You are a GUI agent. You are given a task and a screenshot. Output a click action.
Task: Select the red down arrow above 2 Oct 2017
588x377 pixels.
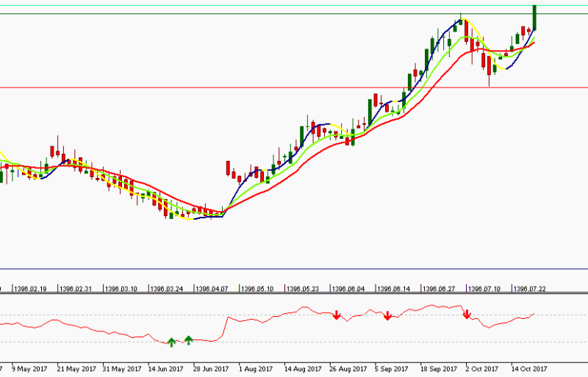[x=467, y=315]
